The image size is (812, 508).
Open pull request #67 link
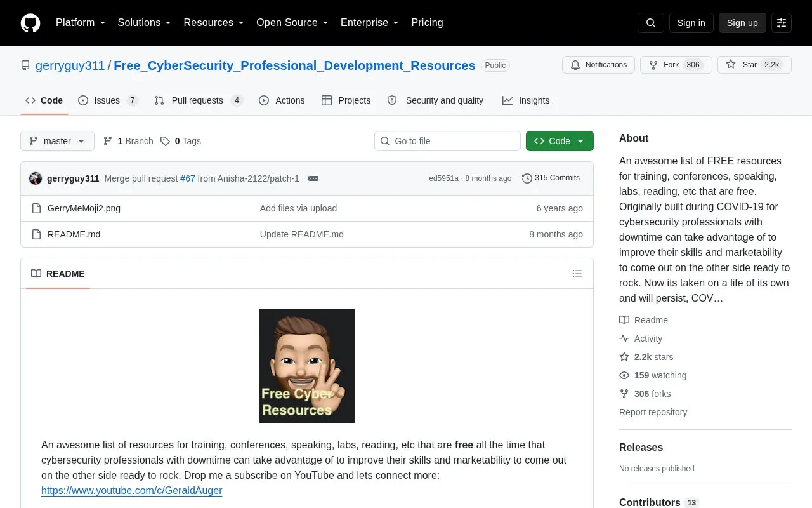click(x=188, y=178)
